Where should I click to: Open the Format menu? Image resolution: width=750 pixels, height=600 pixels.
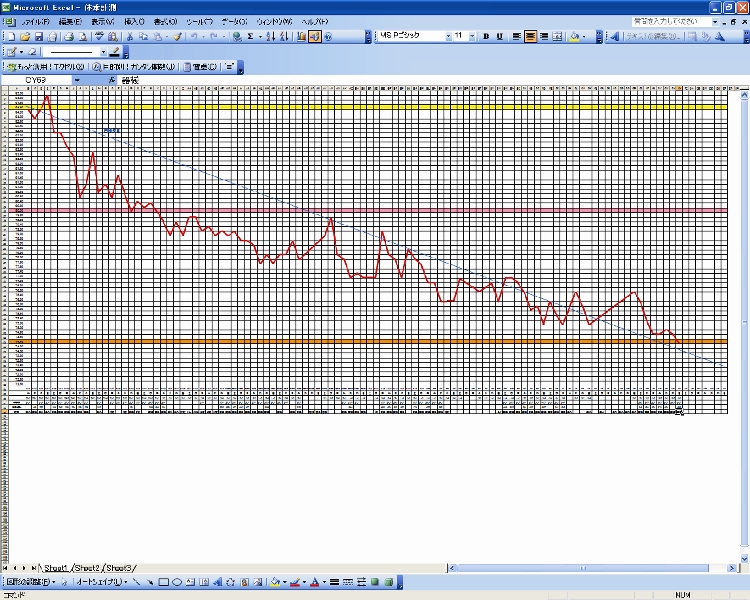pyautogui.click(x=165, y=22)
